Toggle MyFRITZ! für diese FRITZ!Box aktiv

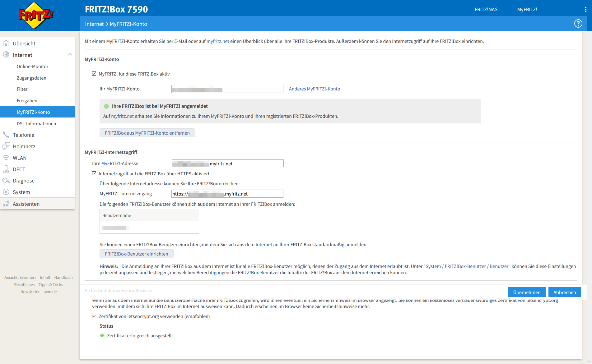point(94,74)
